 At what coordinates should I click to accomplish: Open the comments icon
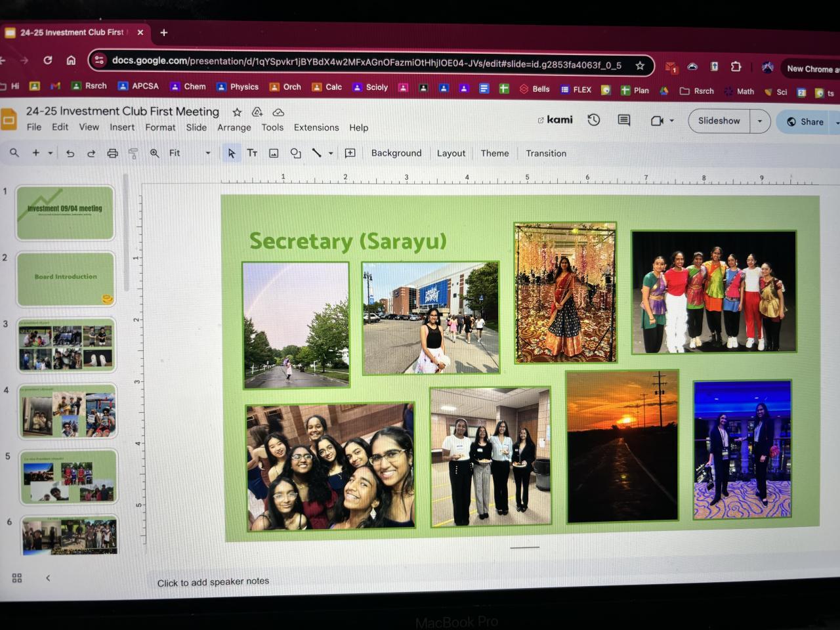[x=623, y=120]
